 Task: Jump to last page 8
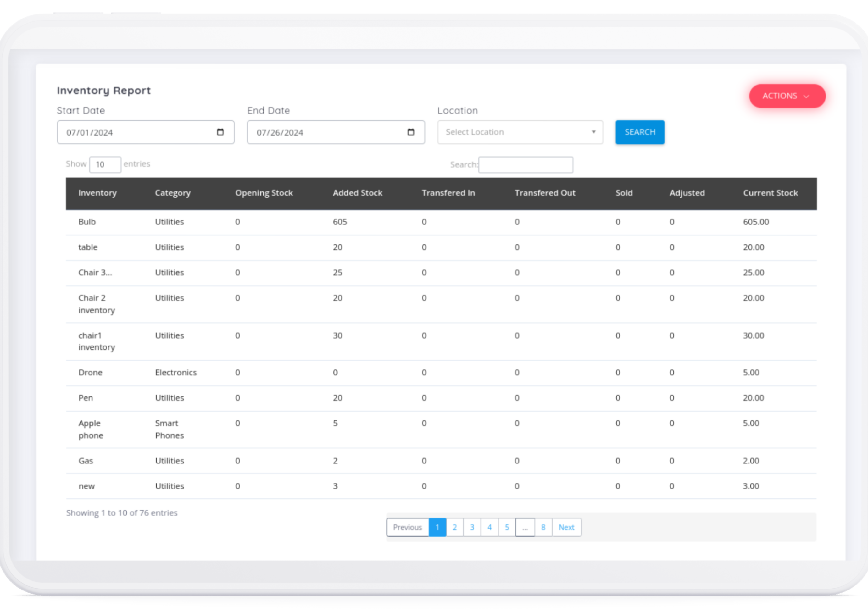543,527
